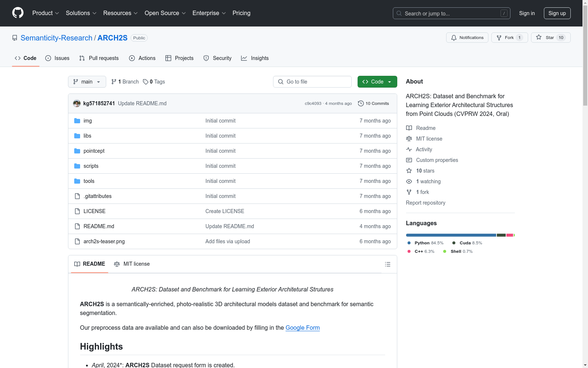Click the repository icon beside Semanticity-Research
This screenshot has width=588, height=368.
15,38
